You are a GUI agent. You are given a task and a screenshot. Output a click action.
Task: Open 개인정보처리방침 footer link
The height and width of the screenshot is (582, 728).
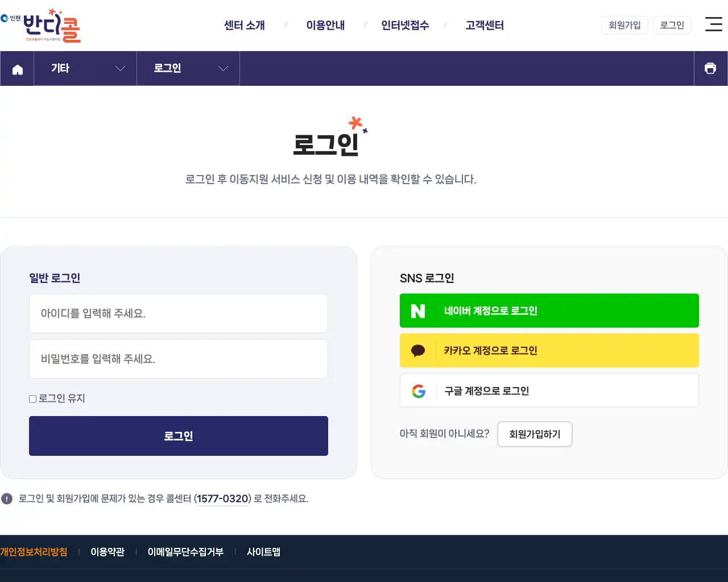pos(34,552)
